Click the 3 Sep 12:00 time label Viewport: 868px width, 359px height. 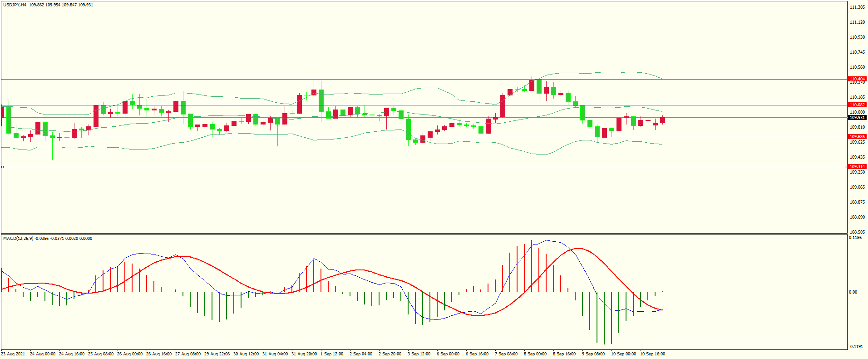coord(419,354)
